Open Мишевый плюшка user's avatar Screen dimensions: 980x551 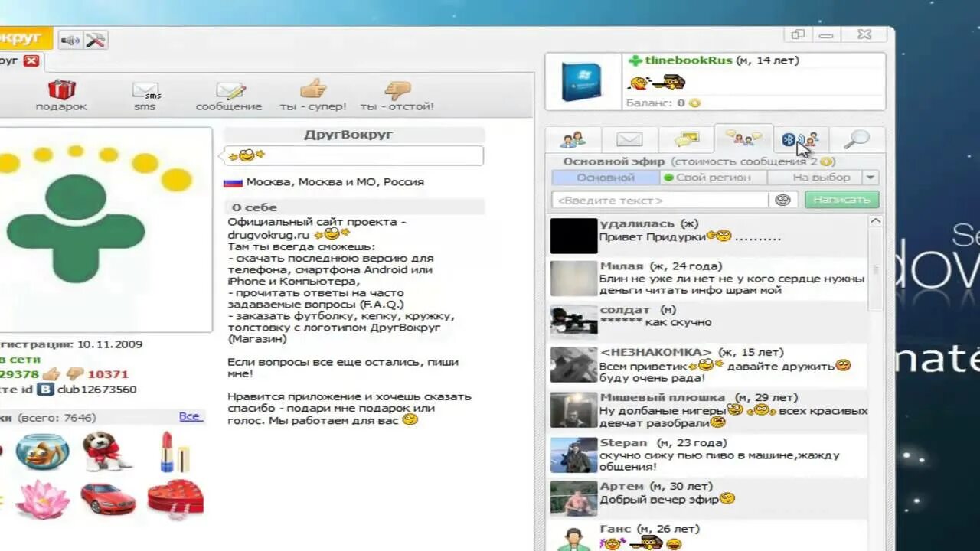tap(573, 410)
